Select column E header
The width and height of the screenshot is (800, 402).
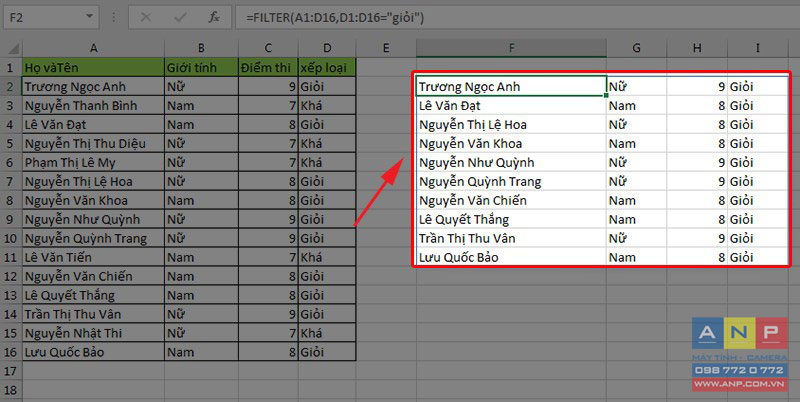[x=386, y=48]
